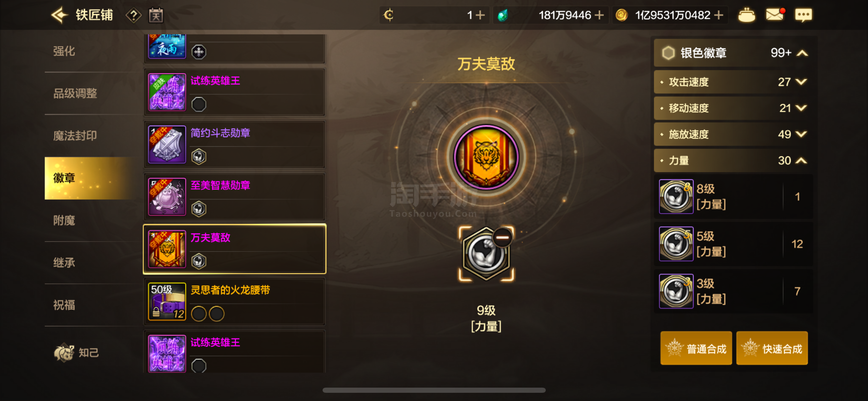
Task: Open the mail envelope icon
Action: coord(775,15)
